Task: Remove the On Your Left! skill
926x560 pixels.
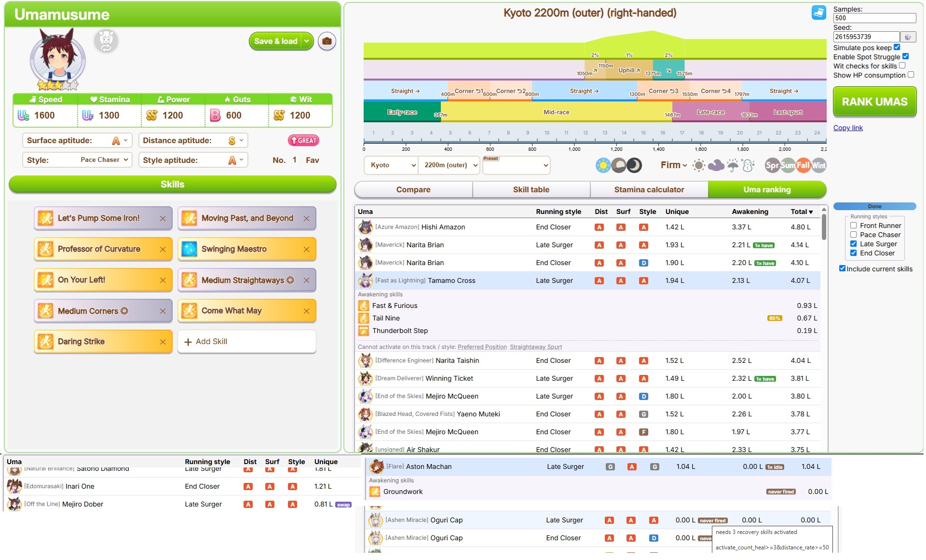Action: (x=163, y=280)
